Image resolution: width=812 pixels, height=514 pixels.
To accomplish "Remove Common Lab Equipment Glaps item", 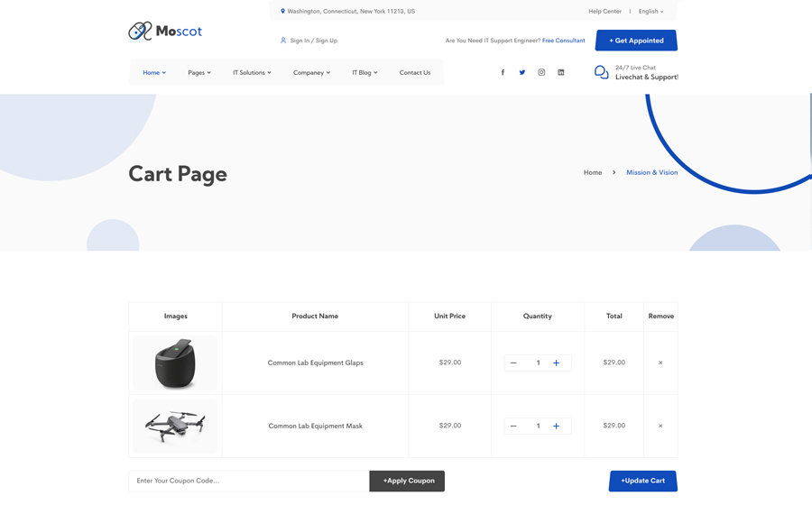I will pyautogui.click(x=660, y=363).
